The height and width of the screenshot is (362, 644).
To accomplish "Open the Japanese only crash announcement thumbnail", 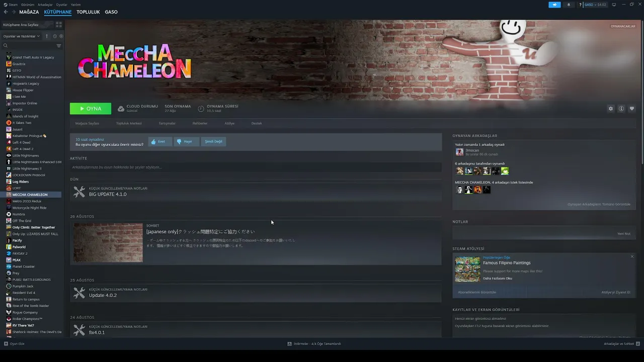I will [108, 243].
